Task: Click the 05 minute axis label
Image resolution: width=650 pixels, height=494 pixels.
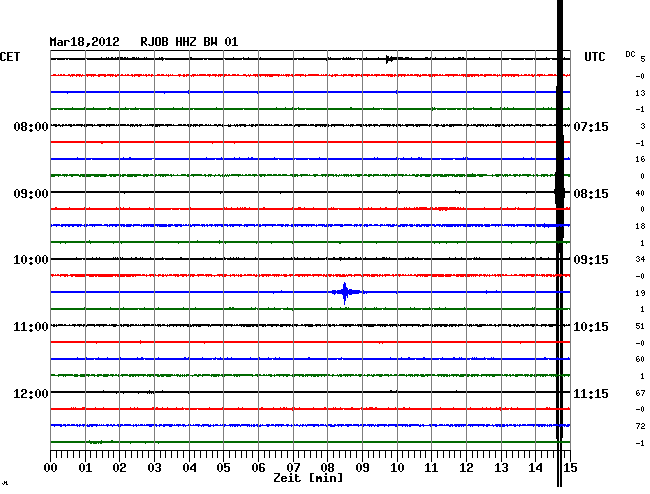Action: pos(223,468)
